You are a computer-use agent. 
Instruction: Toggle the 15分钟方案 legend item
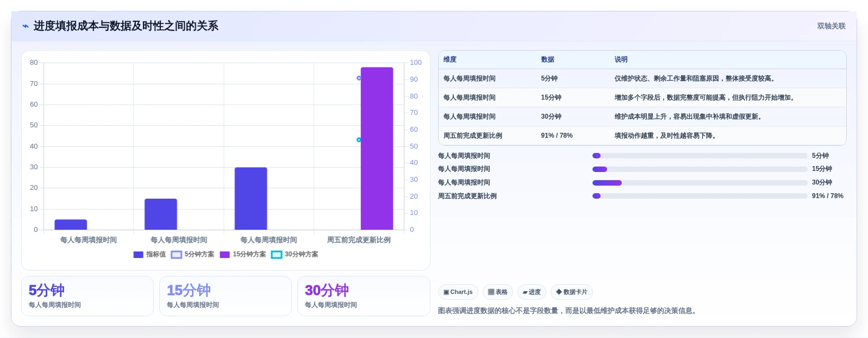243,255
